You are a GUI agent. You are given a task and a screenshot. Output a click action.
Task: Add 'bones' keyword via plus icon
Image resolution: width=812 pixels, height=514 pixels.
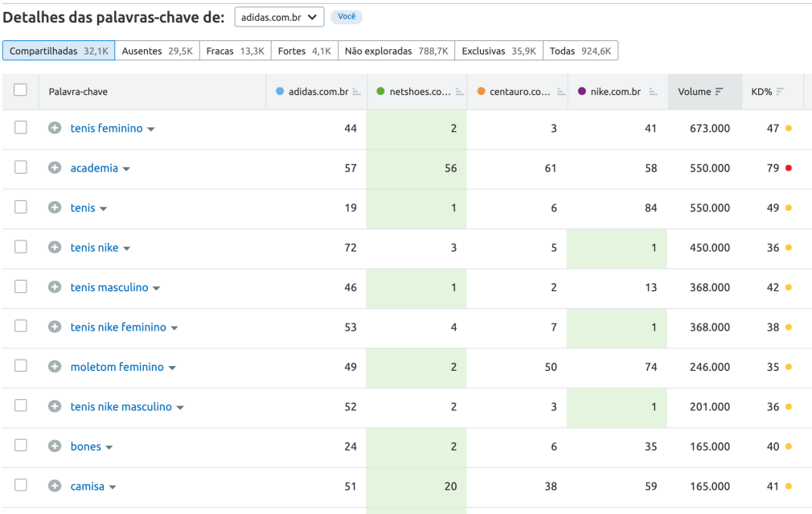click(55, 446)
